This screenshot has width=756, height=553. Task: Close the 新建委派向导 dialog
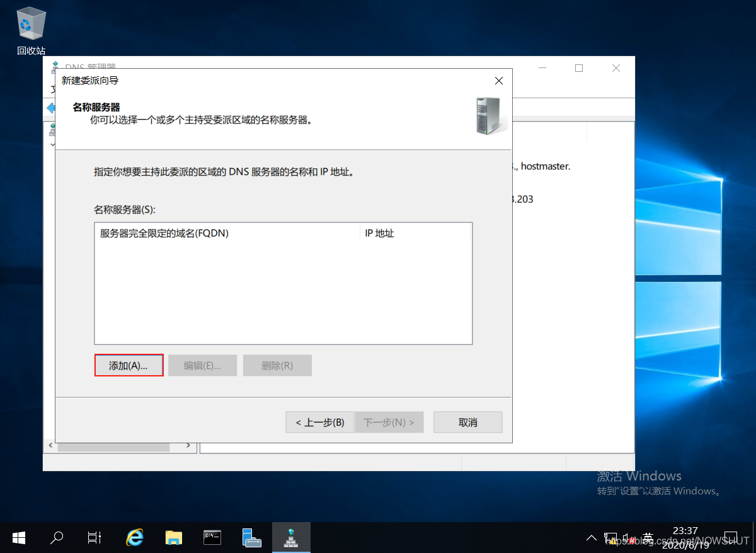[499, 81]
